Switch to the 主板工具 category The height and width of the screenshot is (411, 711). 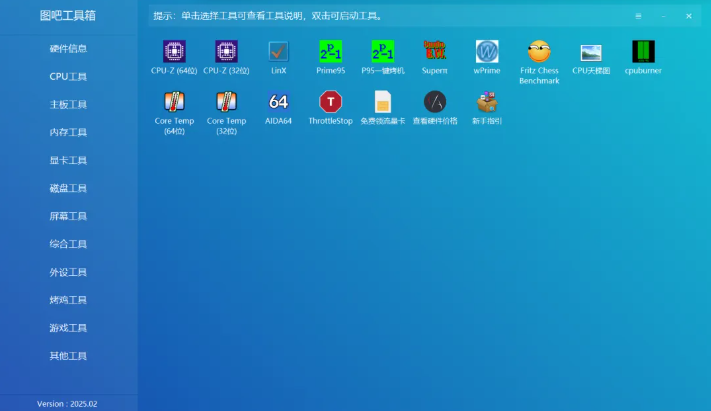pos(68,104)
